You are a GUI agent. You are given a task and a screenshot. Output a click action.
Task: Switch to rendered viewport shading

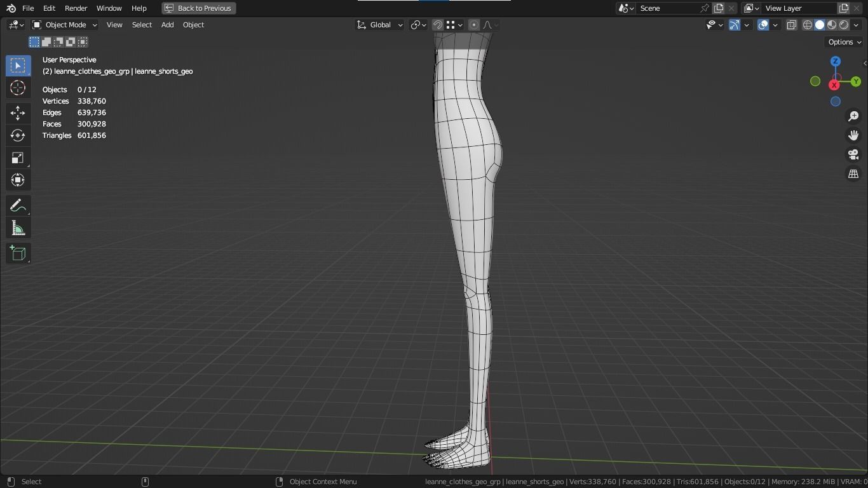point(844,25)
